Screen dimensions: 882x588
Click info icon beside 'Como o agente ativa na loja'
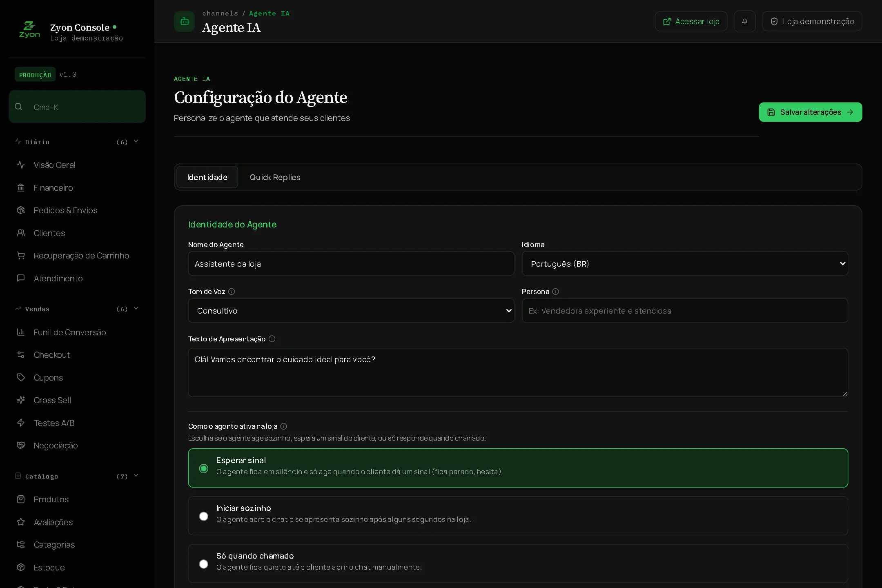284,426
